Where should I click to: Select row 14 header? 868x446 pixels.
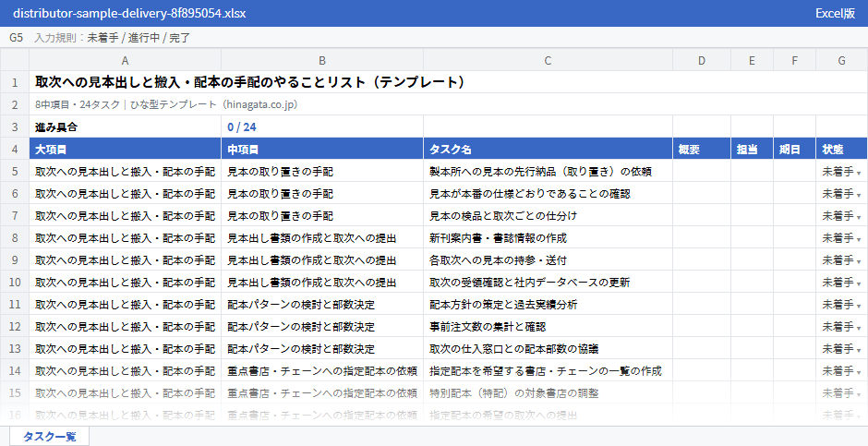tap(15, 371)
